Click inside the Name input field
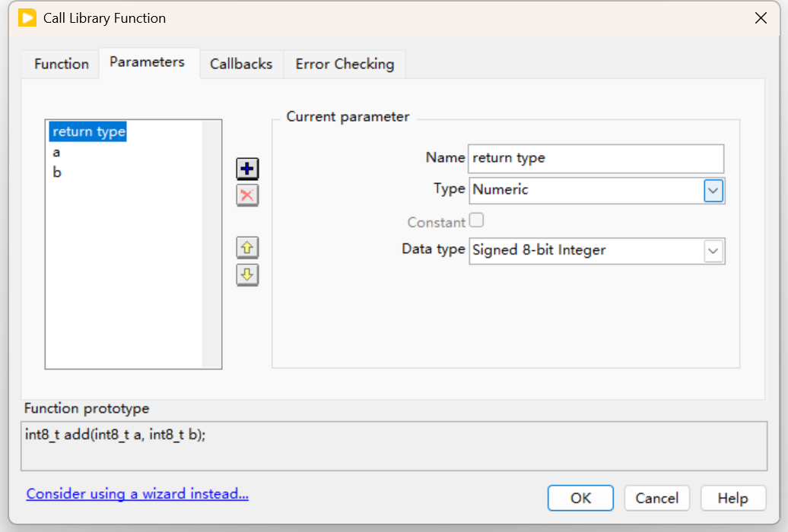This screenshot has width=788, height=532. pyautogui.click(x=596, y=158)
